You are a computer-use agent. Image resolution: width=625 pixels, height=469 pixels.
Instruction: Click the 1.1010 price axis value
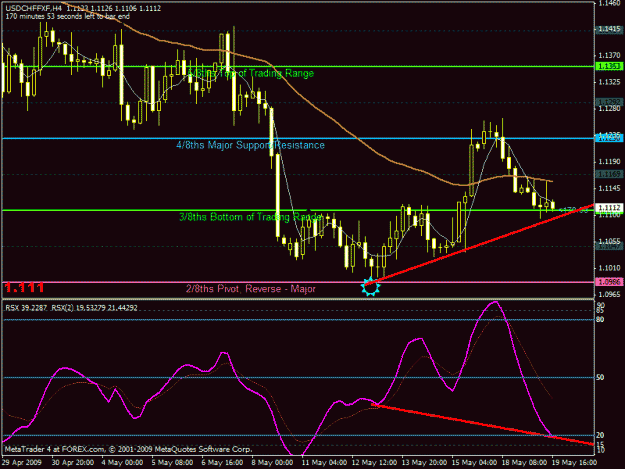pos(609,268)
